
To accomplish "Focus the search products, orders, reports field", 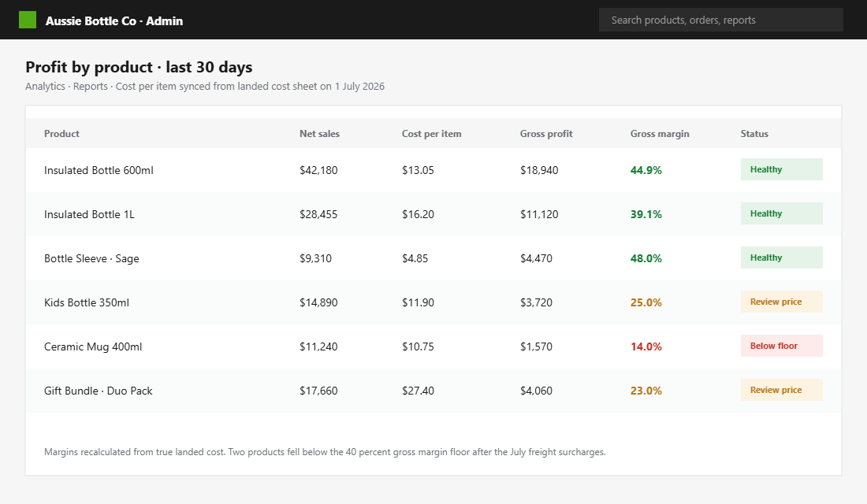I will click(x=721, y=20).
